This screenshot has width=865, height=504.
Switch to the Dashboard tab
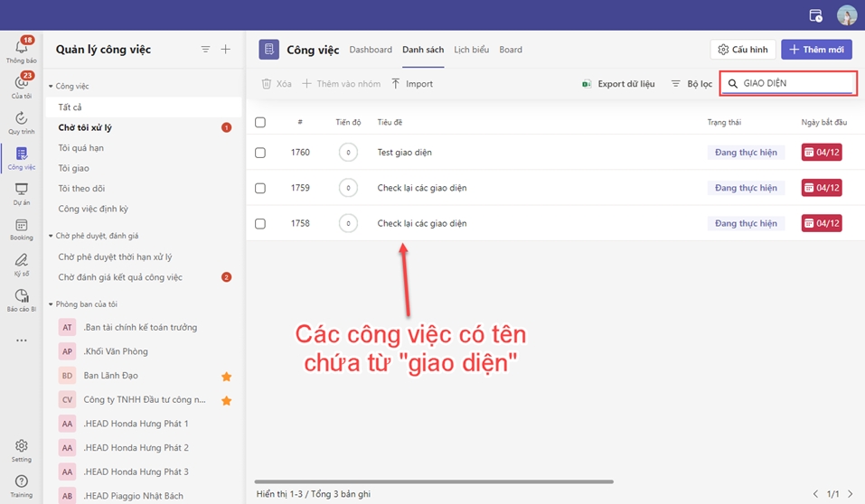coord(371,50)
